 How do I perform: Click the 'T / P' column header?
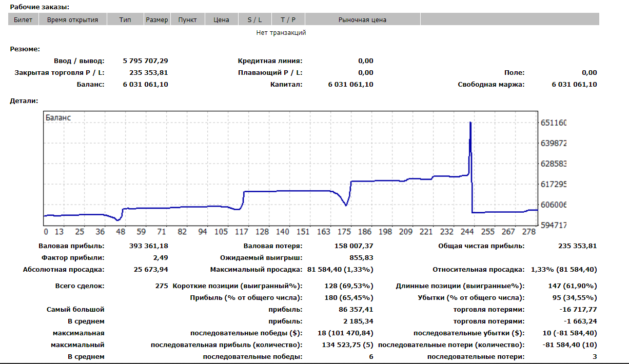click(x=288, y=20)
